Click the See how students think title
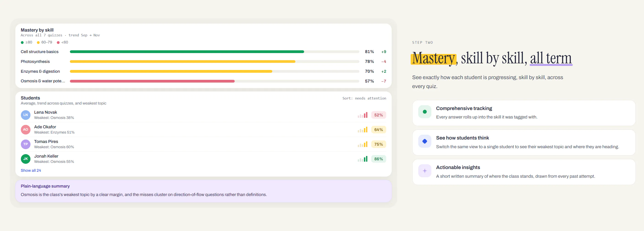This screenshot has height=231, width=644. [x=462, y=138]
